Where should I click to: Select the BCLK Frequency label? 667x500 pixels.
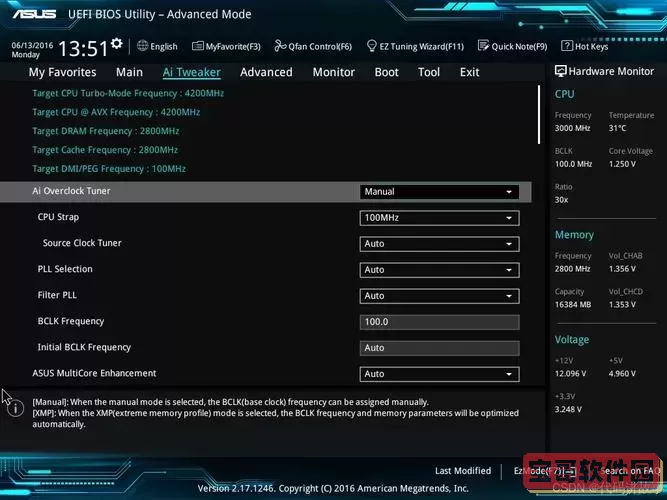(71, 321)
